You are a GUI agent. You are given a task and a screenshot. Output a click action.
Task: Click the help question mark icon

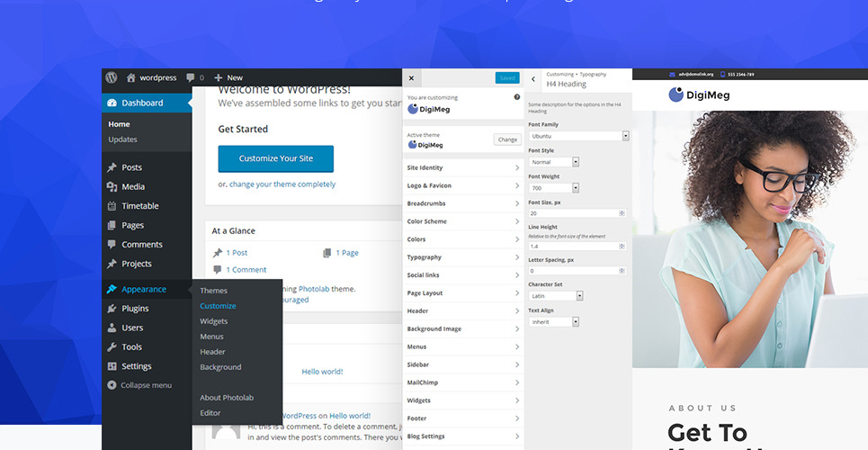(x=516, y=97)
